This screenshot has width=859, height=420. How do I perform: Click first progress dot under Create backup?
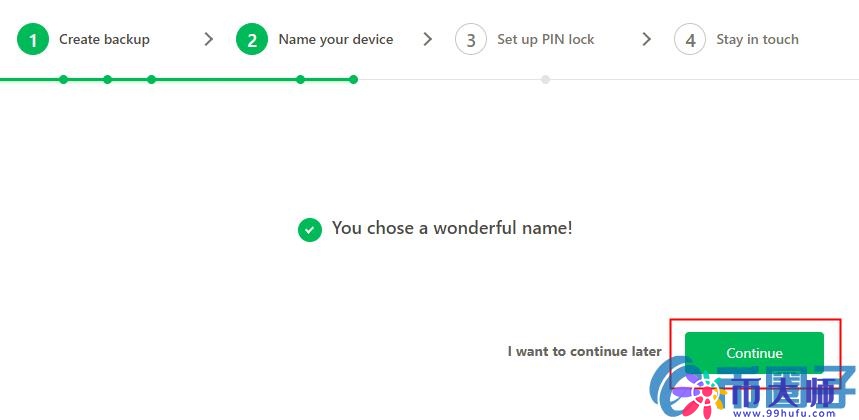click(64, 79)
